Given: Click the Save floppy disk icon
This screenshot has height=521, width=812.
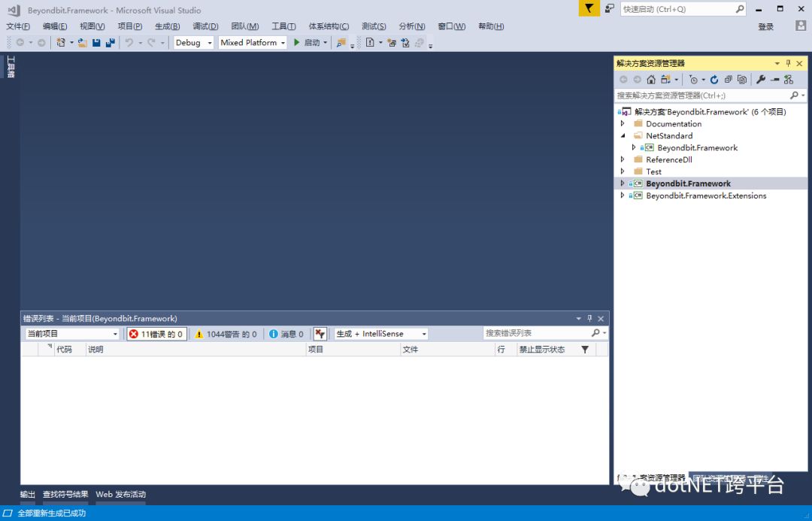Looking at the screenshot, I should coord(96,42).
